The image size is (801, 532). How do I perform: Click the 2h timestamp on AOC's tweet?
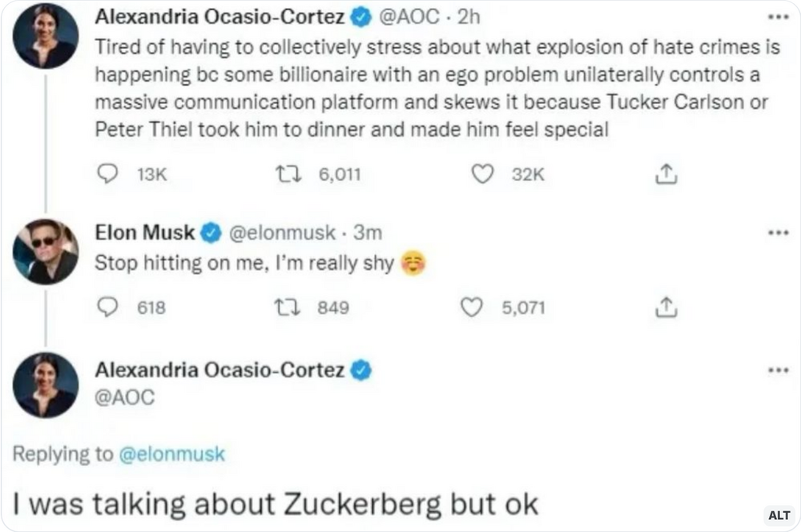pyautogui.click(x=467, y=17)
